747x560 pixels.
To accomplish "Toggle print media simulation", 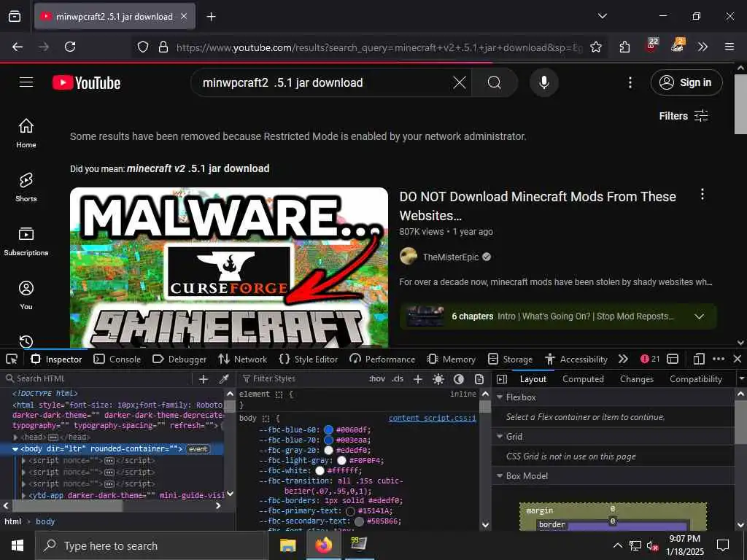I will pos(479,379).
